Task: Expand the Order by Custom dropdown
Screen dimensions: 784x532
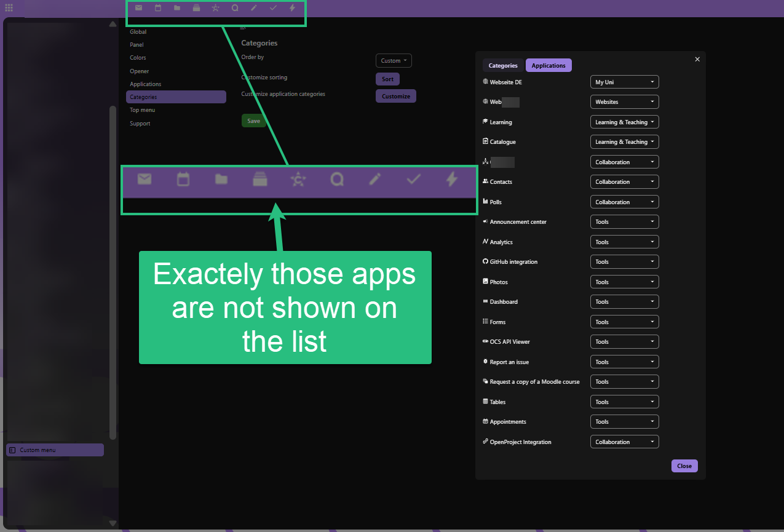Action: tap(394, 61)
